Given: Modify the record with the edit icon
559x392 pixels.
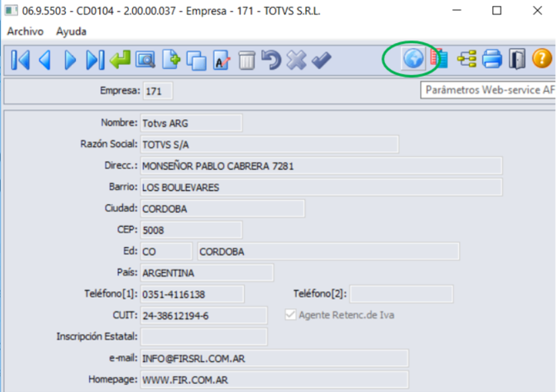Looking at the screenshot, I should pos(222,60).
